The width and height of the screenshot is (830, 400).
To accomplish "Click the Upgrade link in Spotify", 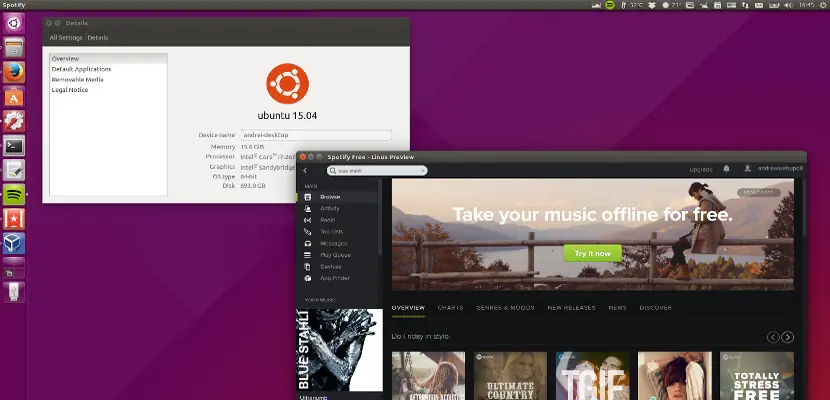I will tap(701, 169).
